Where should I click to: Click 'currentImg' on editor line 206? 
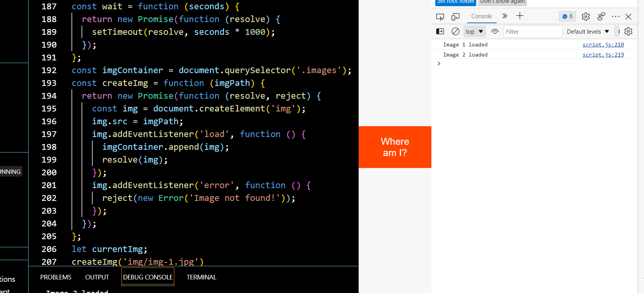coord(118,249)
